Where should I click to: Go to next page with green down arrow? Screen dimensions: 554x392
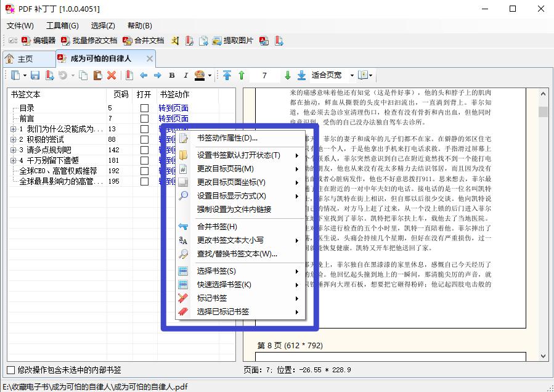pos(289,75)
